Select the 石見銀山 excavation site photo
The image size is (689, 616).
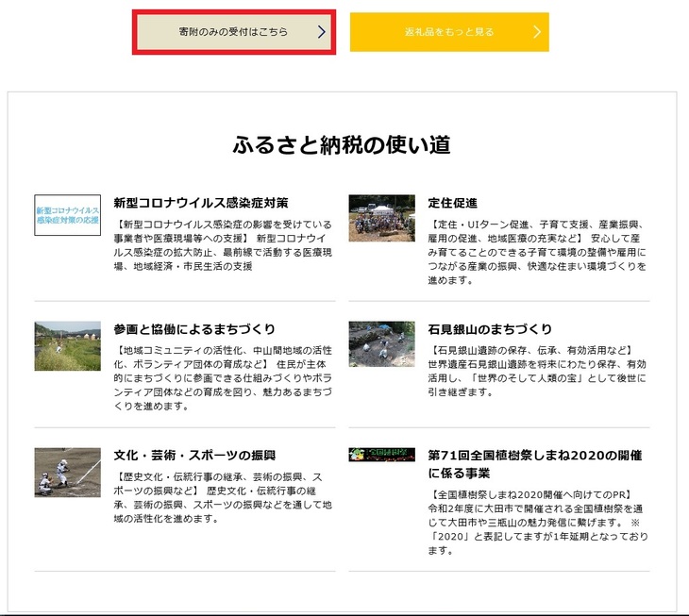pyautogui.click(x=381, y=343)
